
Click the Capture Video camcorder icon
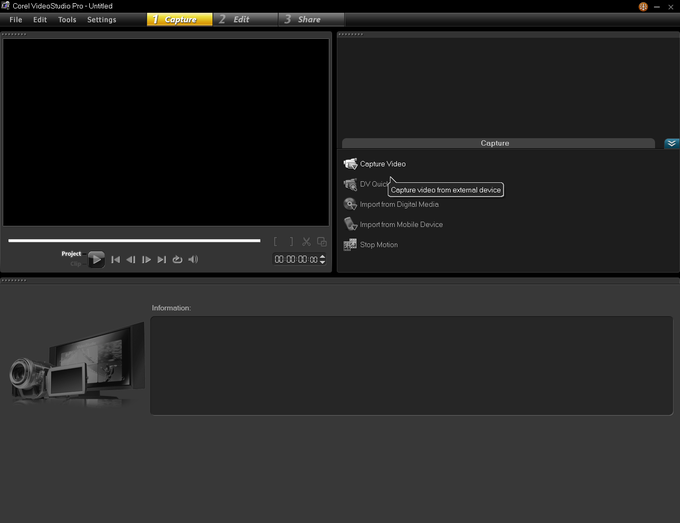(x=350, y=164)
